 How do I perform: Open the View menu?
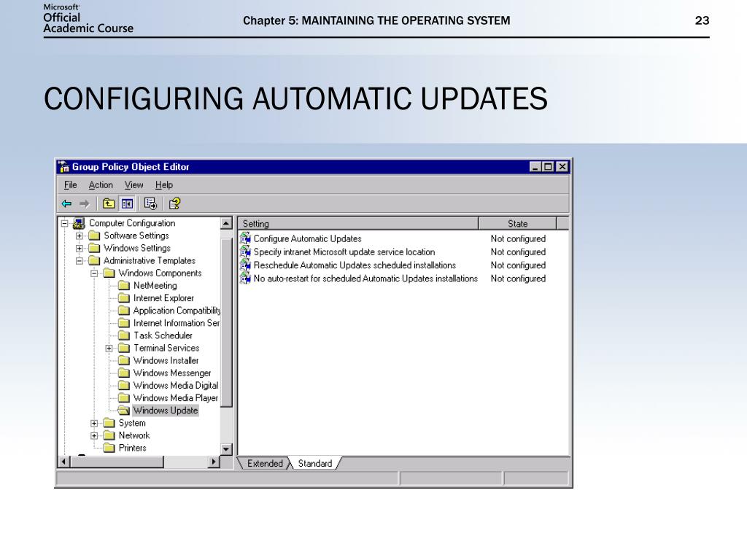(x=134, y=184)
